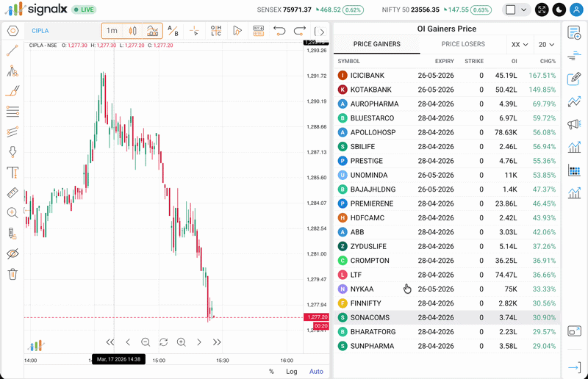Open the 20 rows count dropdown
Viewport: 588px width, 379px height.
[546, 45]
